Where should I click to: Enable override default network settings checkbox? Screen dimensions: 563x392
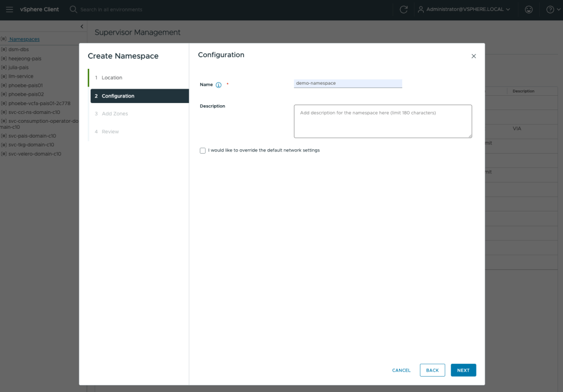(203, 150)
